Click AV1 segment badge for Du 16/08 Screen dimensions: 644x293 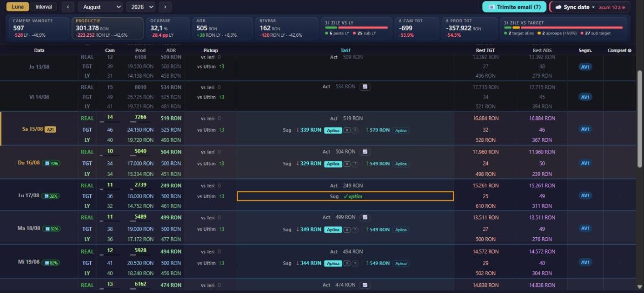point(585,163)
